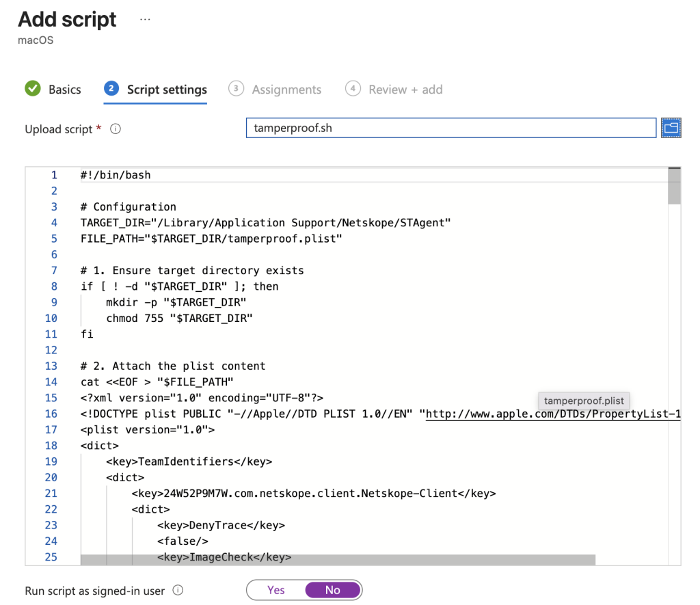
Task: Click the <plist version="1.0"> line
Action: click(148, 430)
